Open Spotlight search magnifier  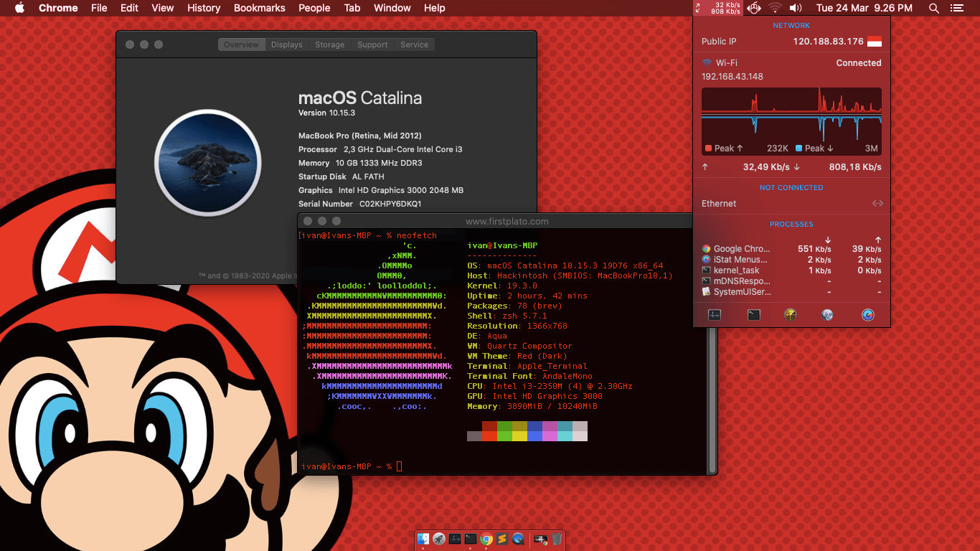click(934, 8)
